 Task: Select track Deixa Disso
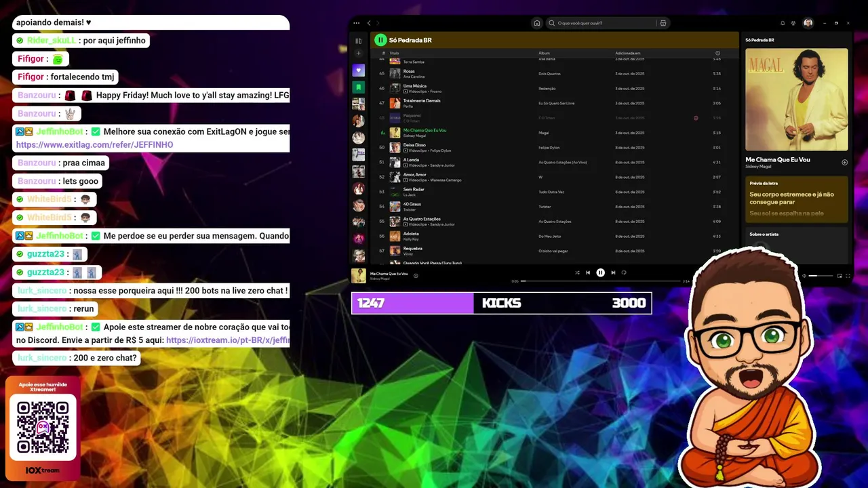coord(554,147)
